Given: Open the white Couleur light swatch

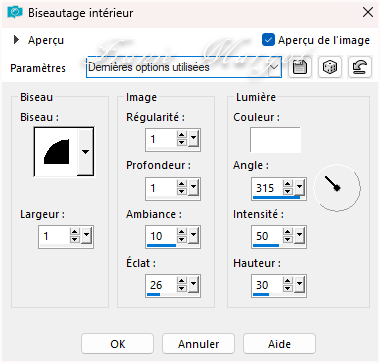Looking at the screenshot, I should 275,139.
